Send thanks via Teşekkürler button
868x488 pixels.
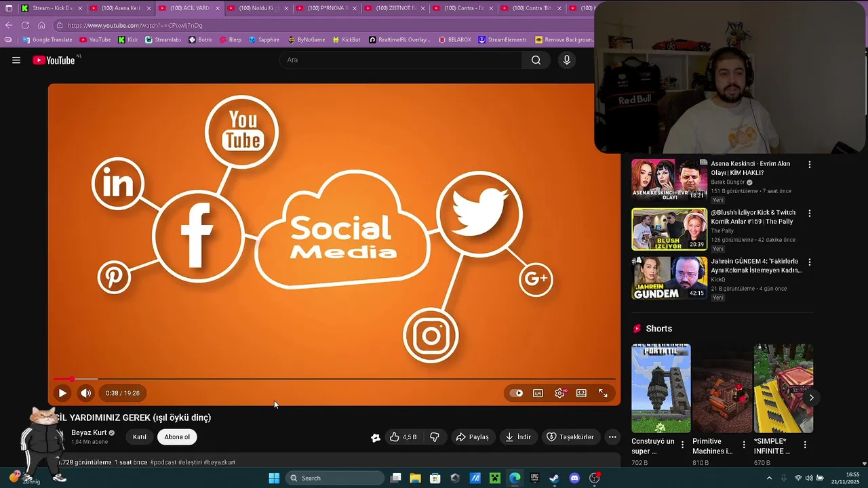pos(570,437)
